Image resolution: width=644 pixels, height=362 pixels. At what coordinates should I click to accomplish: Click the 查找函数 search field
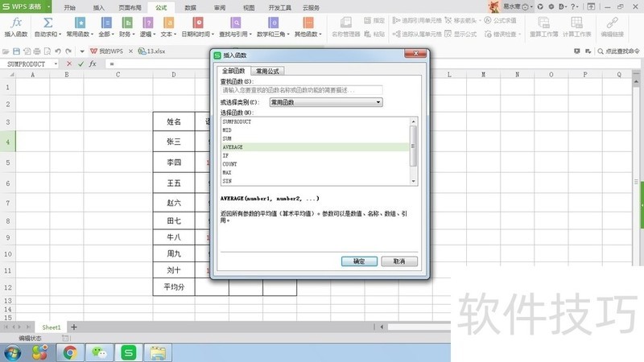[x=301, y=90]
